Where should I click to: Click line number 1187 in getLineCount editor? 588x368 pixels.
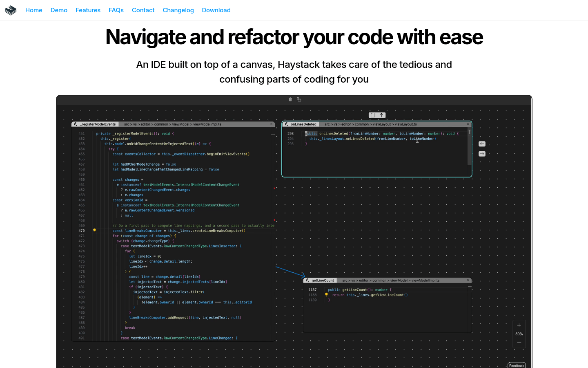(x=312, y=290)
